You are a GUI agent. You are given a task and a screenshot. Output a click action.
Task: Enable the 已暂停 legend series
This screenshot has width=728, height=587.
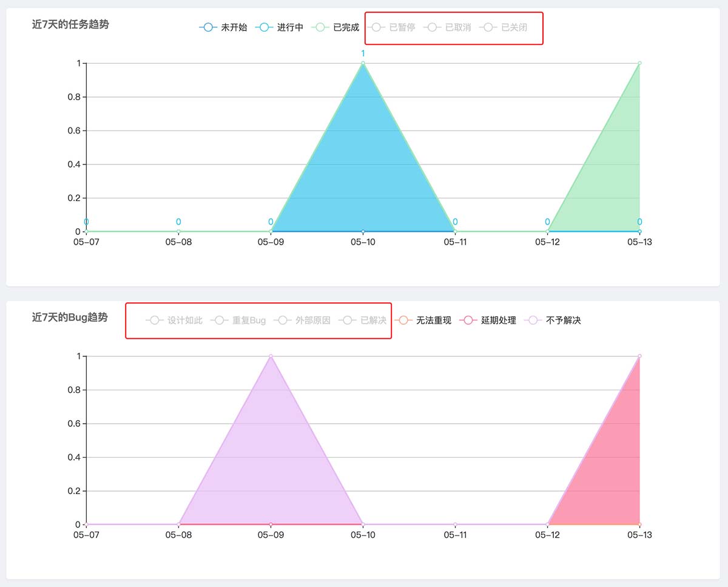tap(391, 27)
